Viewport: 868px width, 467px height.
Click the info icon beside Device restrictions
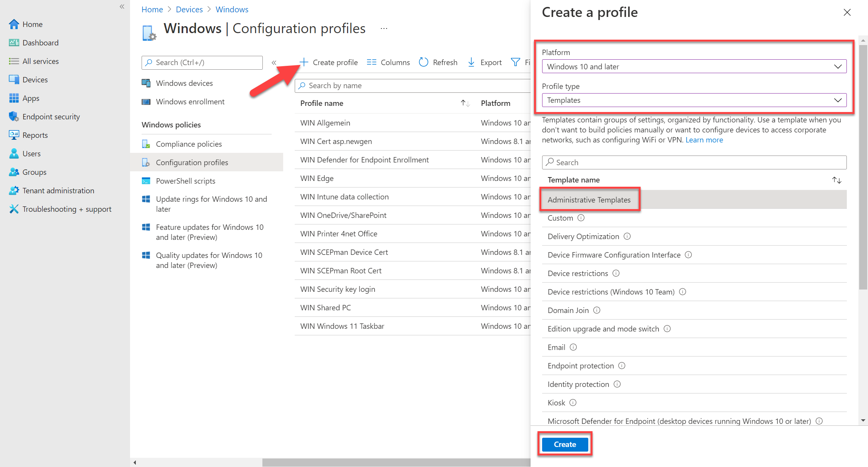(616, 273)
